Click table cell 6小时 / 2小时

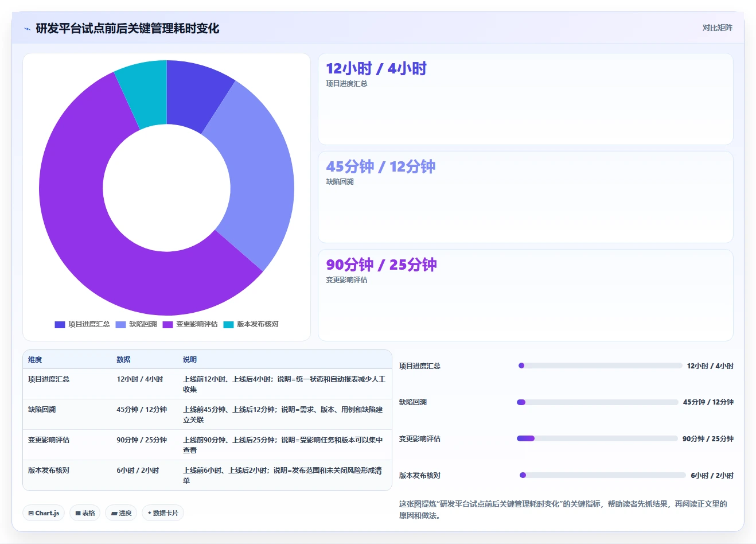[138, 471]
